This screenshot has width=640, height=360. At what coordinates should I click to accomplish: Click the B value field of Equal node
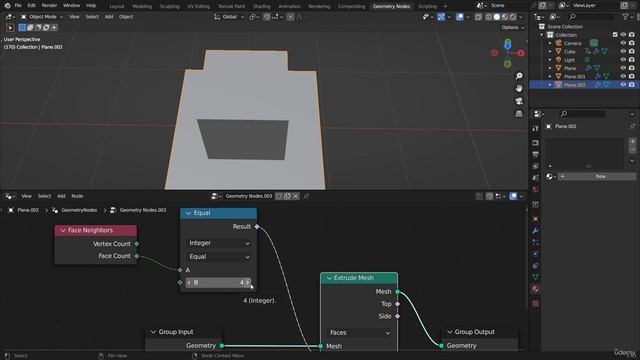pyautogui.click(x=218, y=282)
